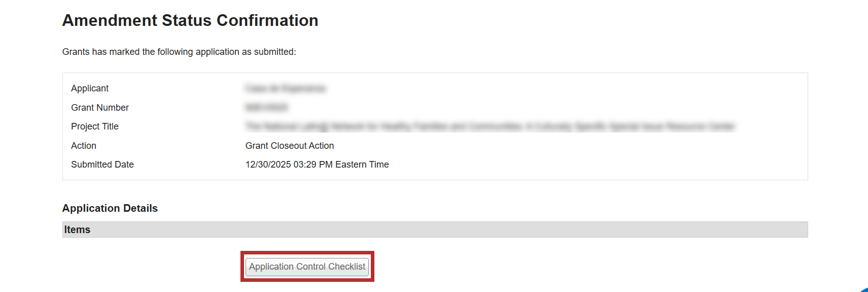
Task: Click the blurred Grant Number value
Action: click(x=266, y=108)
